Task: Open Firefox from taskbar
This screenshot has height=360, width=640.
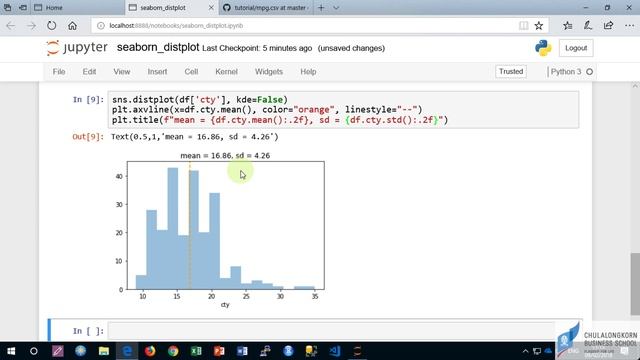Action: click(x=150, y=351)
